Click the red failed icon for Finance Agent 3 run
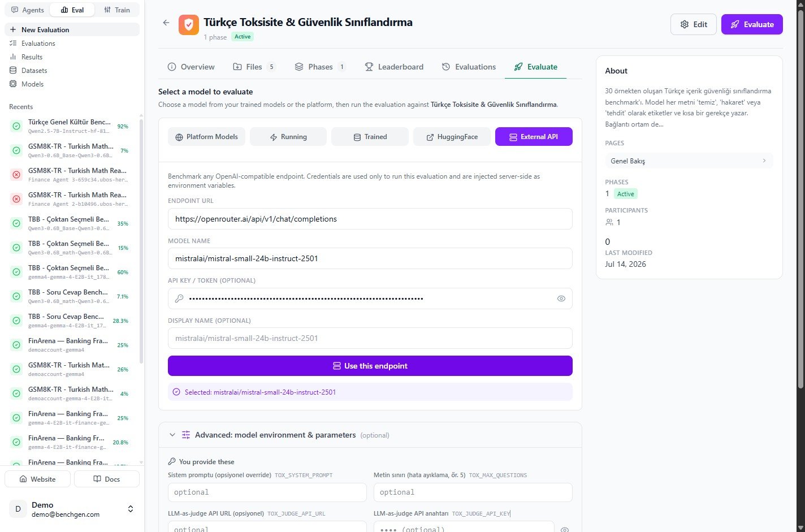The width and height of the screenshot is (805, 532). click(x=16, y=175)
